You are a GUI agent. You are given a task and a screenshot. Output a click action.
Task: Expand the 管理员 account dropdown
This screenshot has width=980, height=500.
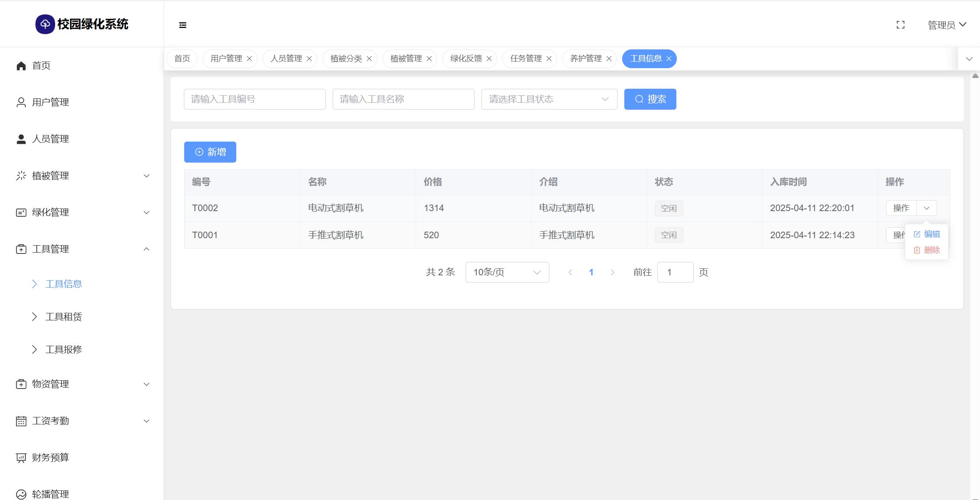[x=947, y=25]
